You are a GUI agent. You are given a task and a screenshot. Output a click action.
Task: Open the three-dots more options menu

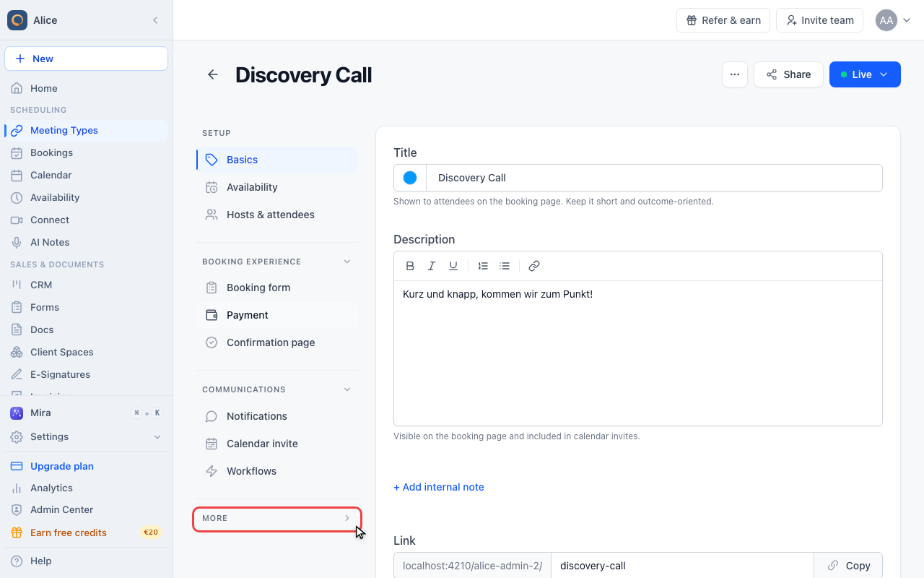pyautogui.click(x=735, y=74)
